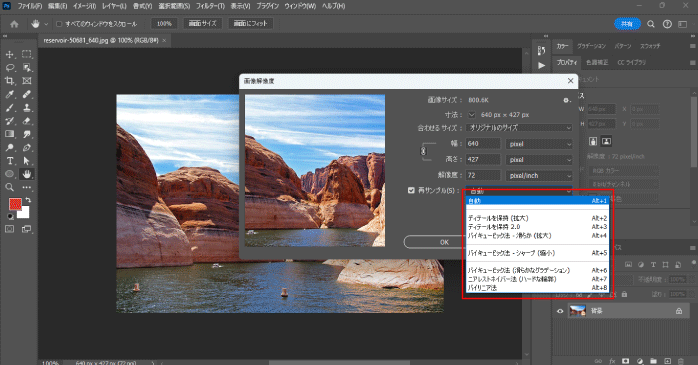
Task: Click the 画面にフィット button
Action: click(x=251, y=24)
